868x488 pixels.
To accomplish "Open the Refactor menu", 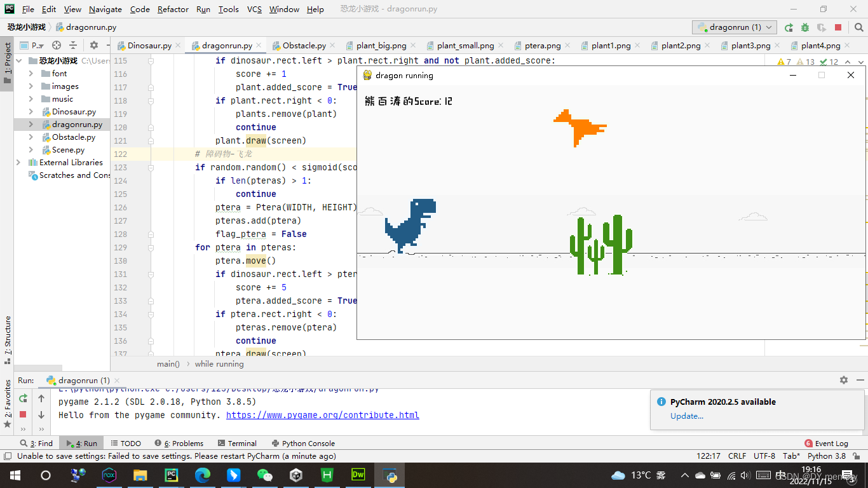I will pos(173,9).
